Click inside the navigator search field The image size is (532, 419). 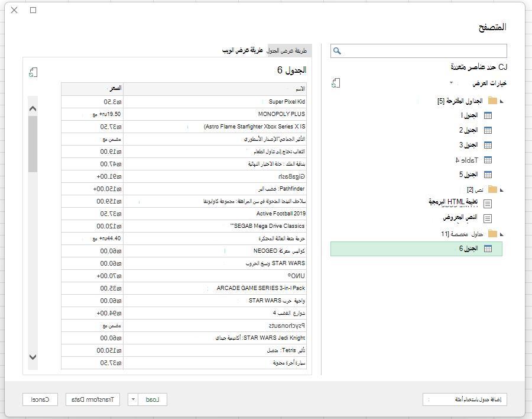(x=419, y=51)
